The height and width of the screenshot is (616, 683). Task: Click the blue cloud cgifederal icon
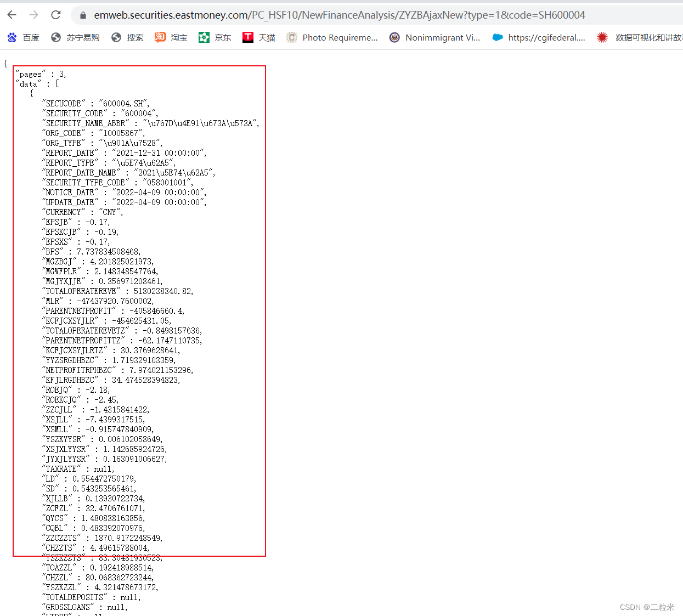pyautogui.click(x=498, y=37)
